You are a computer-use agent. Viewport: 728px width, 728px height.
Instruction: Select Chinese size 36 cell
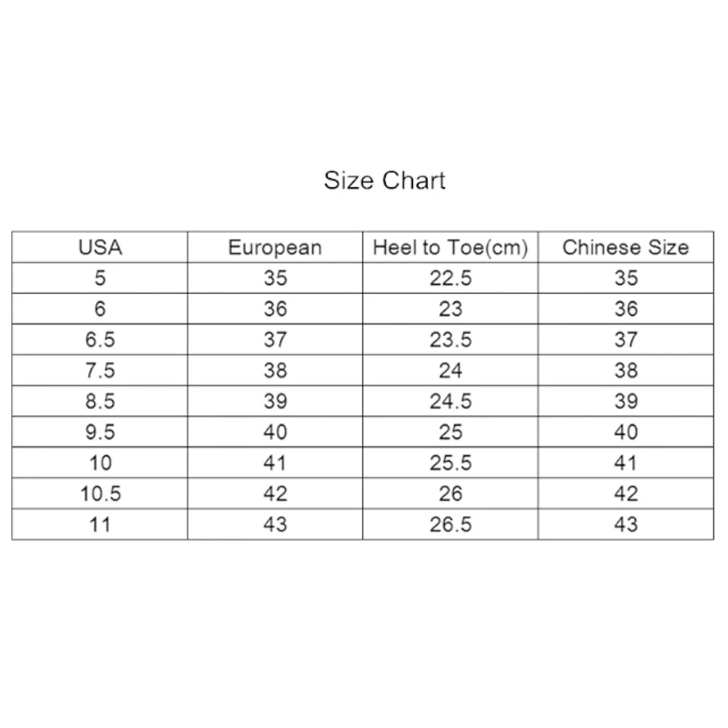pyautogui.click(x=626, y=309)
